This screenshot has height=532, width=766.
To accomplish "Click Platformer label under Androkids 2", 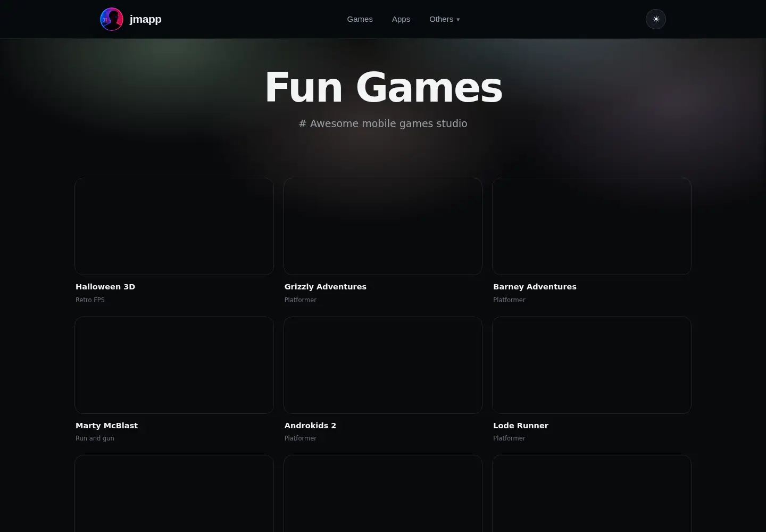I will pyautogui.click(x=301, y=438).
